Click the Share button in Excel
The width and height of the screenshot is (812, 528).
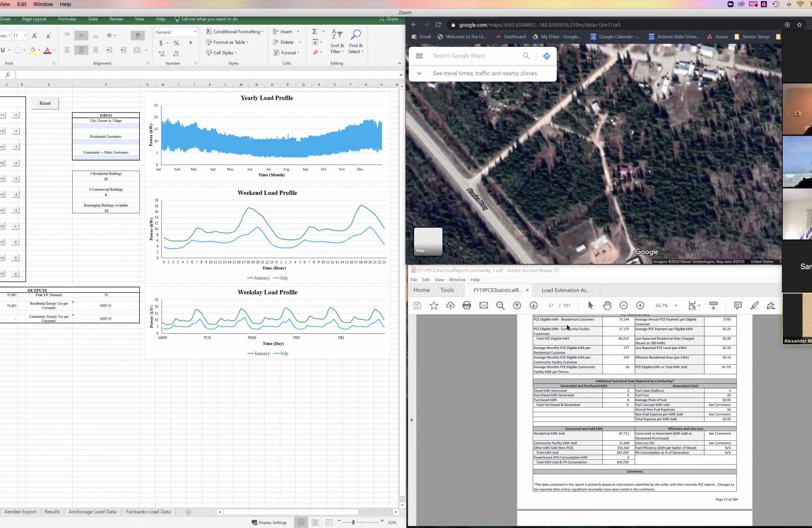(388, 19)
